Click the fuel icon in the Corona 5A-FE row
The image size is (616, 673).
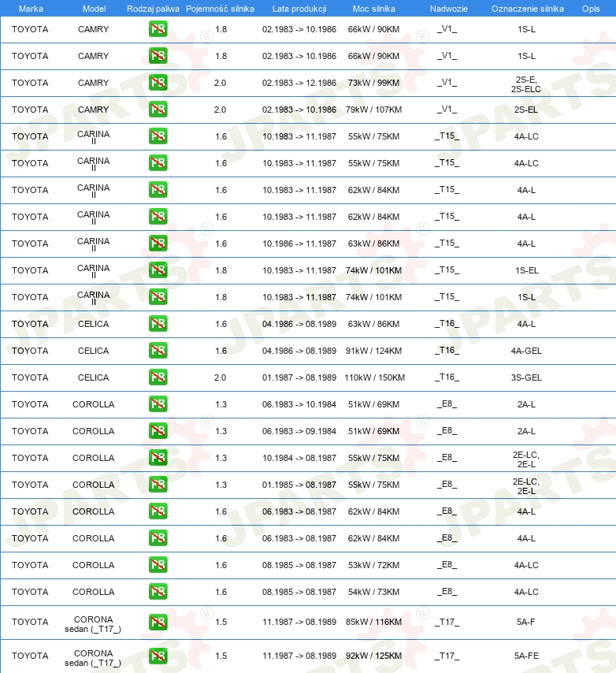pyautogui.click(x=158, y=656)
